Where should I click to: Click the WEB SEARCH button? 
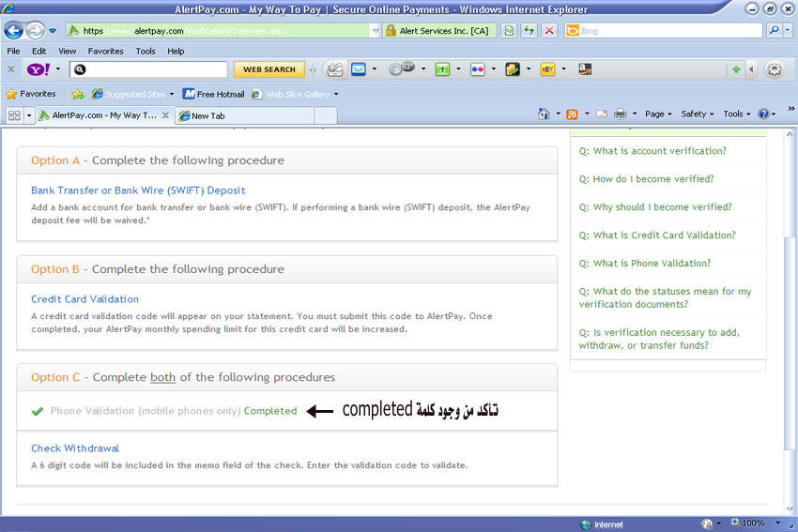tap(269, 69)
